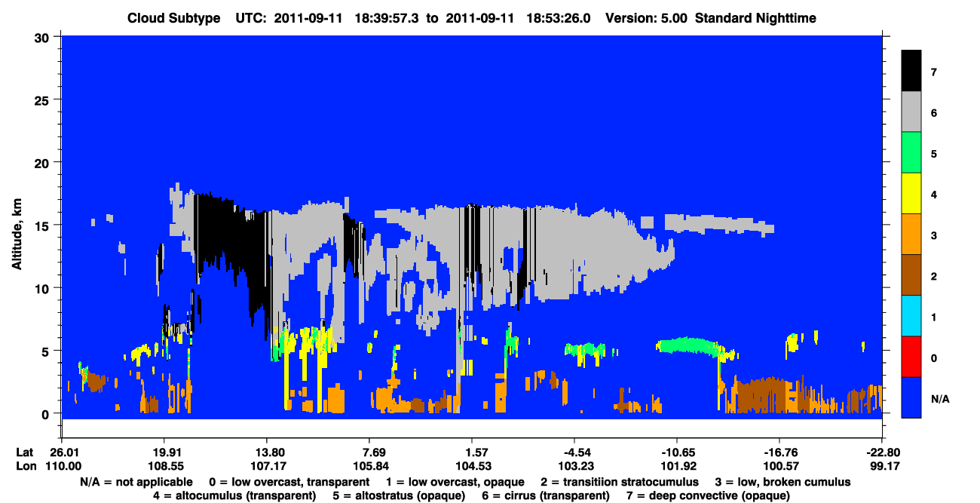Click the red color swatch labeled 0
The height and width of the screenshot is (503, 980).
tap(911, 356)
